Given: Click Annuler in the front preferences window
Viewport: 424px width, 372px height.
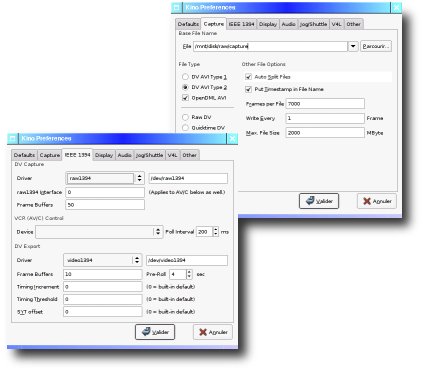Looking at the screenshot, I should pos(213,332).
